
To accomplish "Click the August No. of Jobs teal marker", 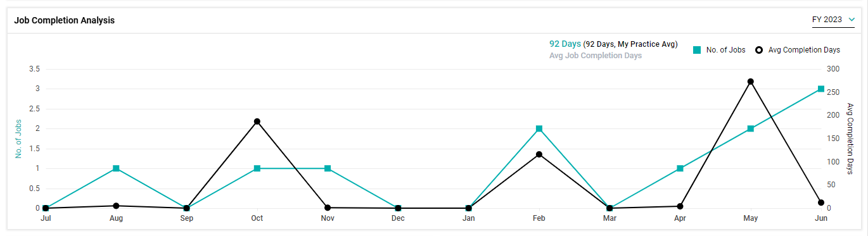I will point(116,168).
